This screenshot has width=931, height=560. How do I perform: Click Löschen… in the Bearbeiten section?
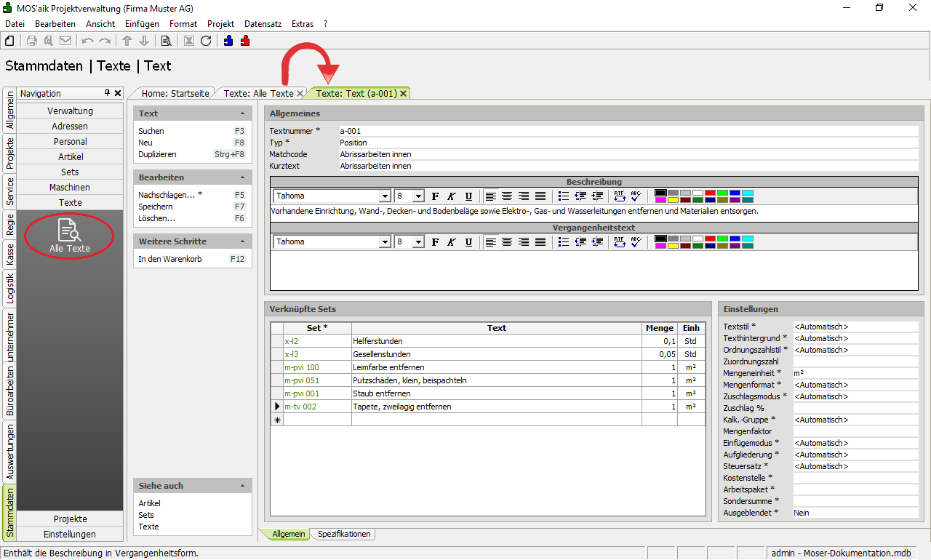click(x=156, y=218)
